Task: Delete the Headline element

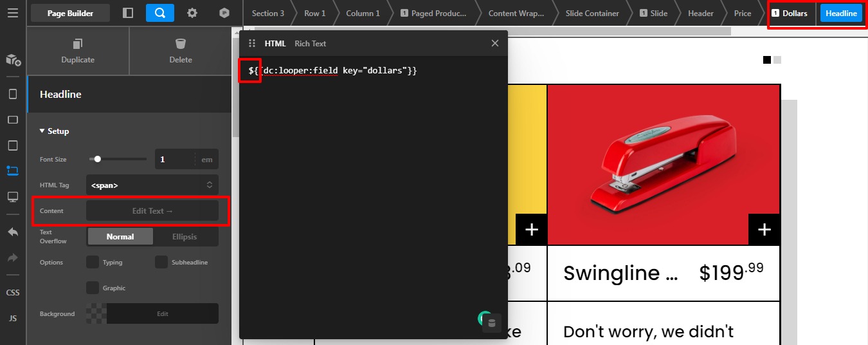Action: [181, 51]
